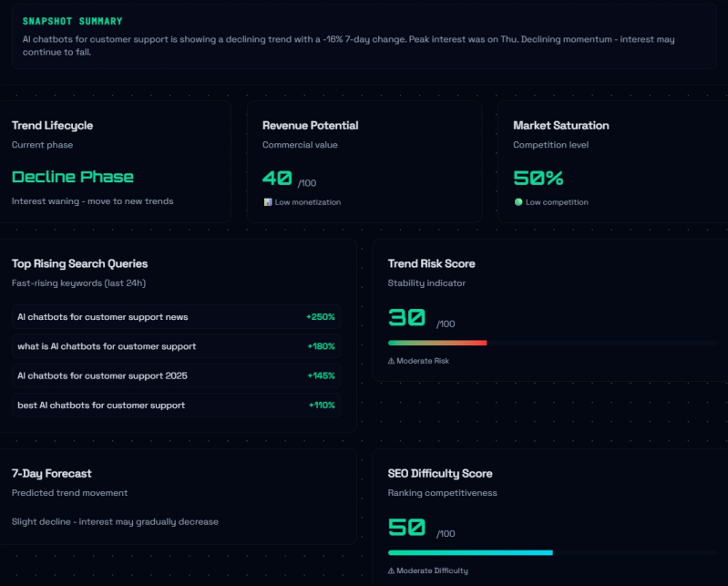This screenshot has height=586, width=728.
Task: Click the 30 trend risk score value
Action: coord(406,318)
